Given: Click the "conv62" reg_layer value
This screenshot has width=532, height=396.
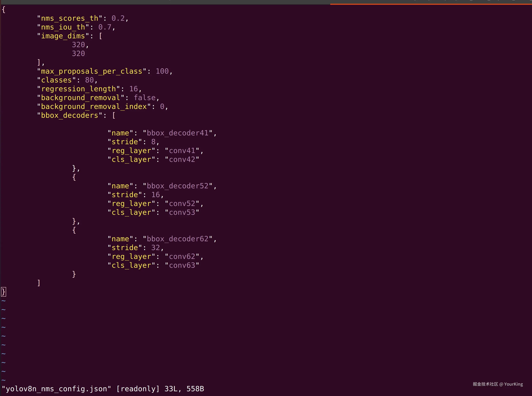Looking at the screenshot, I should [x=182, y=257].
